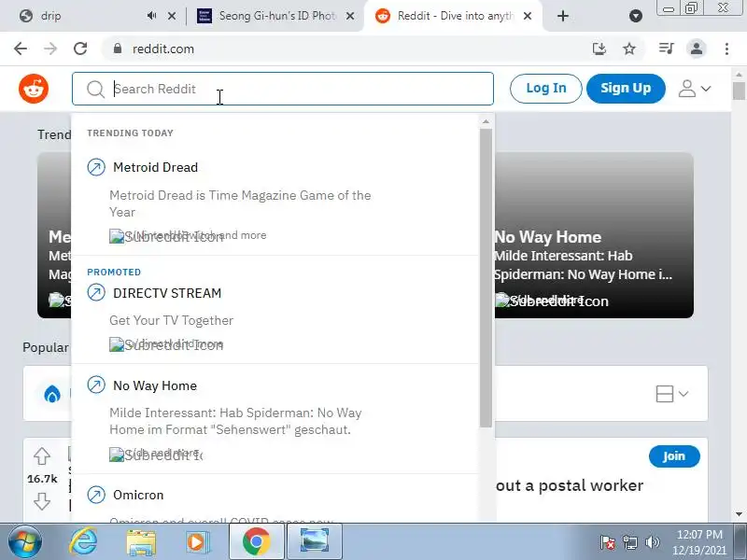Click the site lock icon

click(118, 49)
